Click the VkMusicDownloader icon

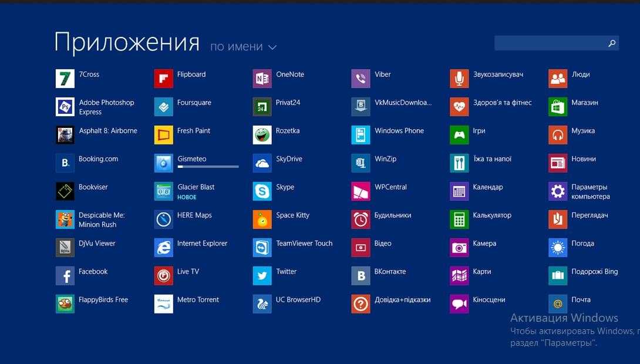[361, 106]
